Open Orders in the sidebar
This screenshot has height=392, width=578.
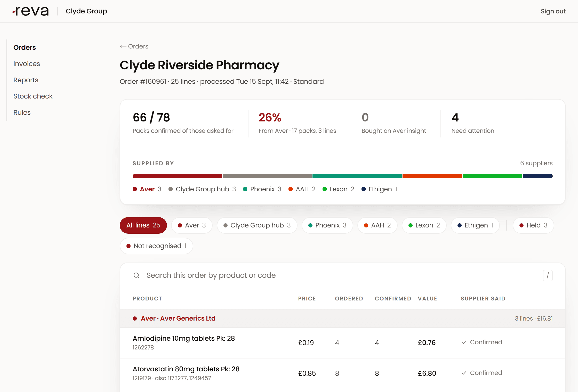[x=25, y=47]
